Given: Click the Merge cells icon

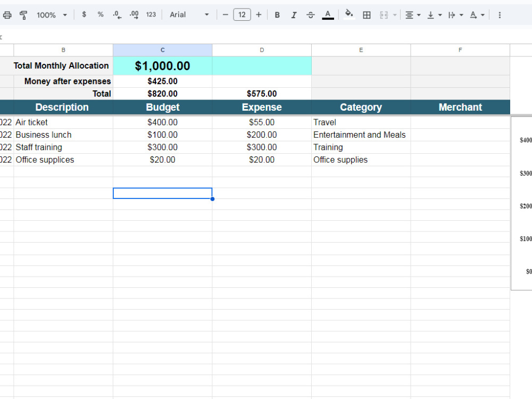Looking at the screenshot, I should coord(384,15).
